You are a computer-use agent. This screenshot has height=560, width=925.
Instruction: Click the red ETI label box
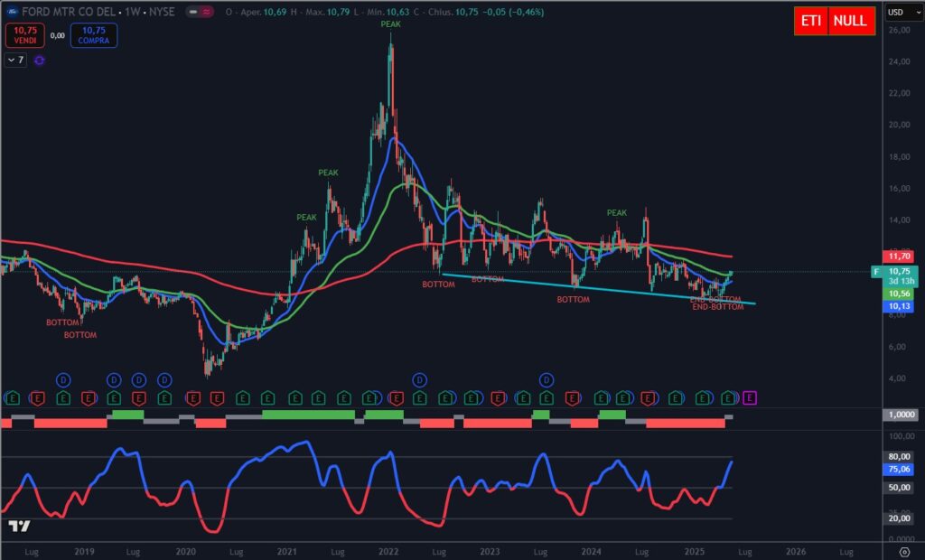pos(810,21)
